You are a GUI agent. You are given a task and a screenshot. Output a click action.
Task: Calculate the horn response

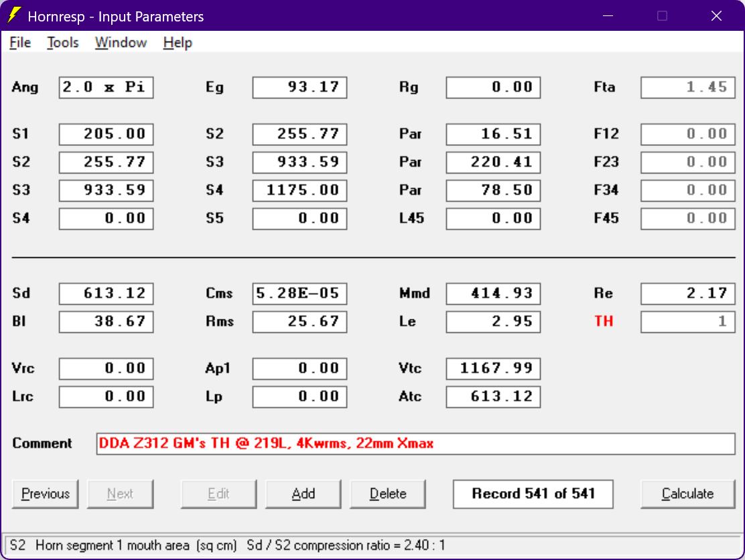(x=687, y=494)
